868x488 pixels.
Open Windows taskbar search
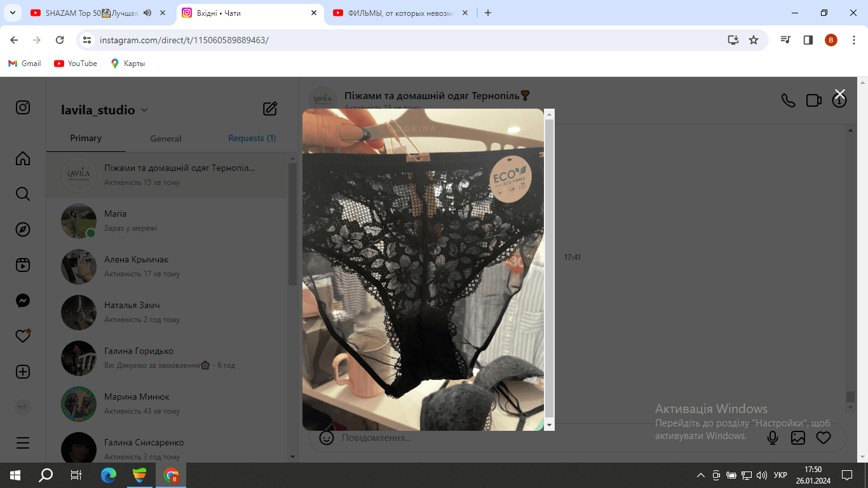[46, 475]
